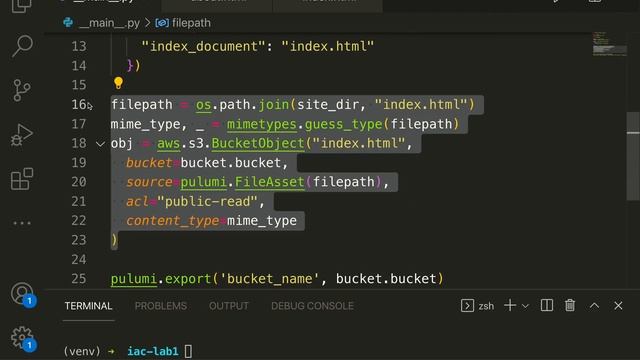The height and width of the screenshot is (360, 640).
Task: Open the Search view in activity bar
Action: pos(22,46)
